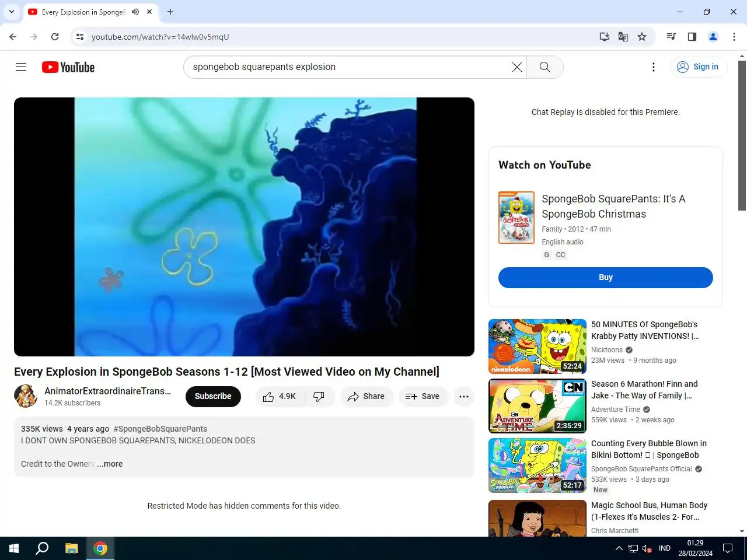Open It's A SpongeBob Christmas title
The width and height of the screenshot is (747, 560).
coord(613,206)
